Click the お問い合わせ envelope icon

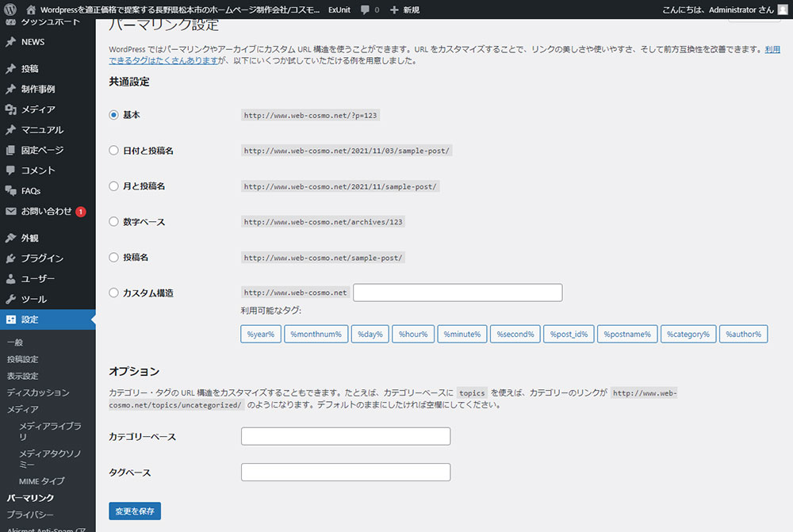10,212
